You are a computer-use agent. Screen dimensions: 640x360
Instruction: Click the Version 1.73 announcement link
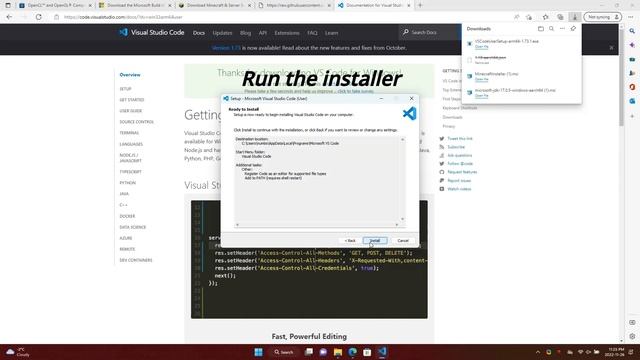point(226,48)
